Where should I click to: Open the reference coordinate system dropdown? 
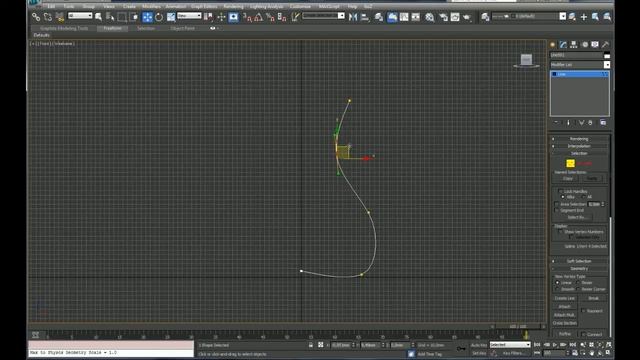point(189,16)
